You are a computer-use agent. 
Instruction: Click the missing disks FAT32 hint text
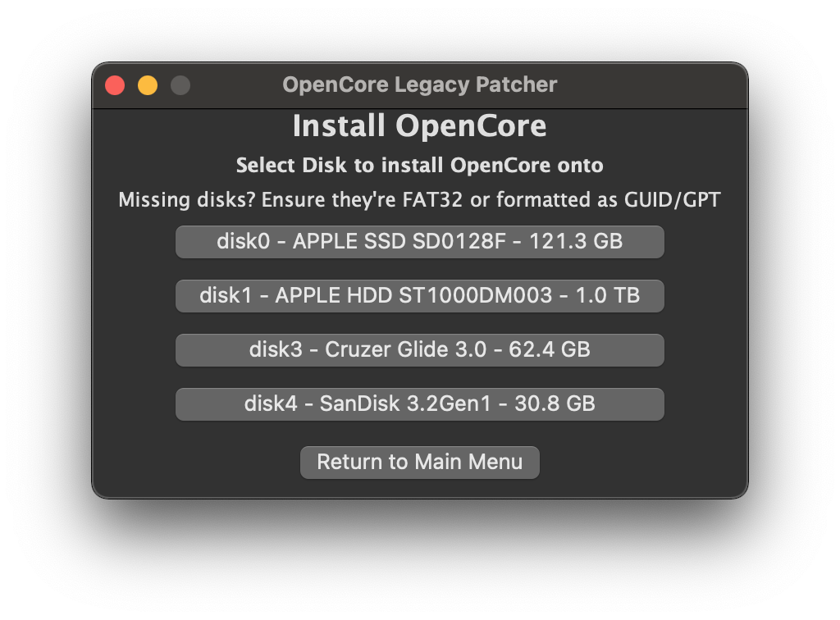(x=419, y=199)
